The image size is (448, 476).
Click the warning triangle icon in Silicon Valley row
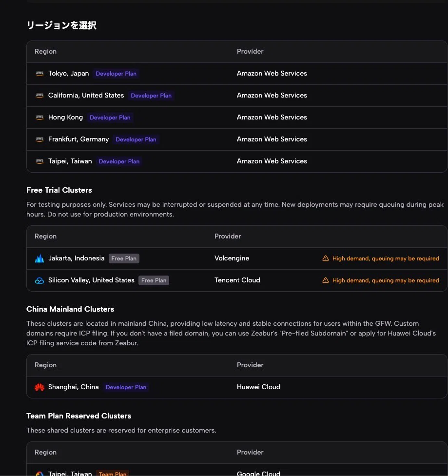point(325,280)
